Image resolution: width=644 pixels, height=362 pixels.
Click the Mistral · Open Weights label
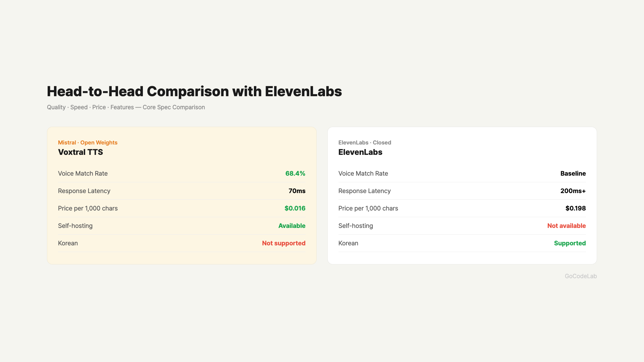[88, 142]
